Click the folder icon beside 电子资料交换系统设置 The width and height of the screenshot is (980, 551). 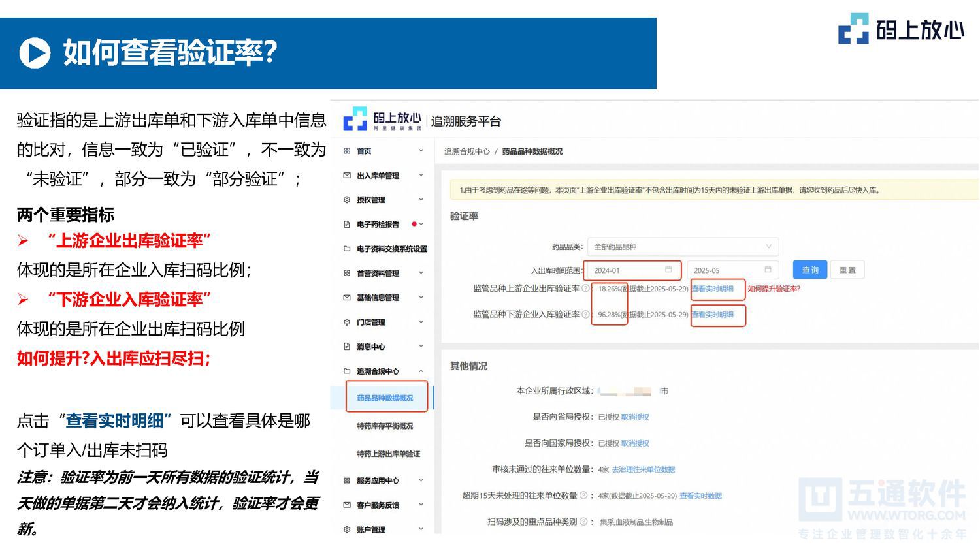(x=346, y=248)
